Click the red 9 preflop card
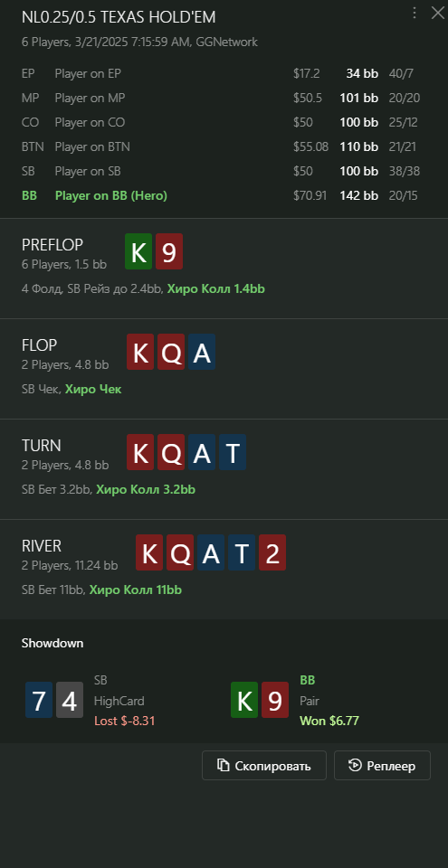Screen dimensions: 448x868 point(169,252)
